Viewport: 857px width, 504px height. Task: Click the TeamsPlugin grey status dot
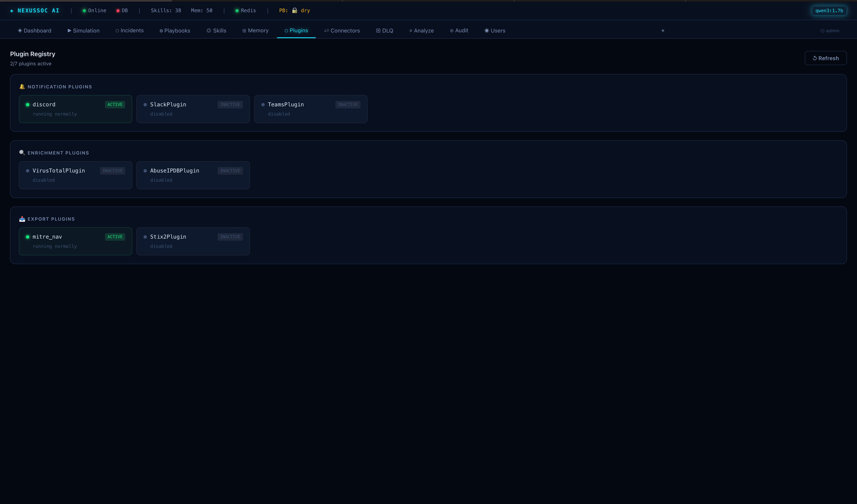click(263, 105)
